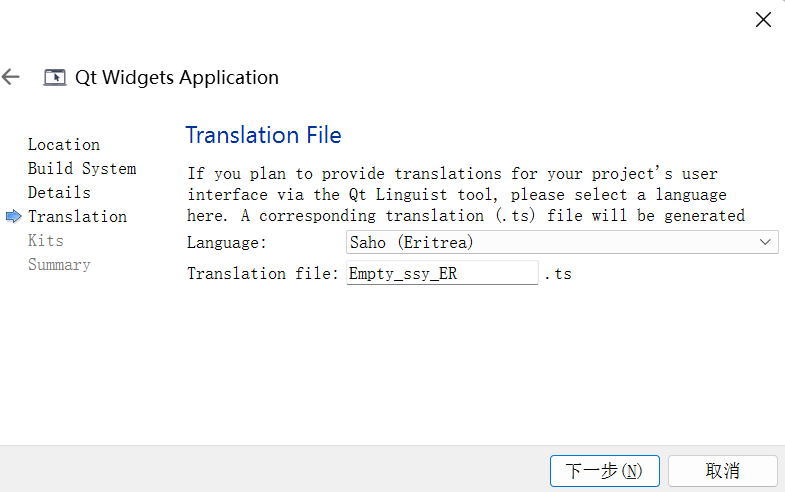Select the Build System step

tap(82, 169)
